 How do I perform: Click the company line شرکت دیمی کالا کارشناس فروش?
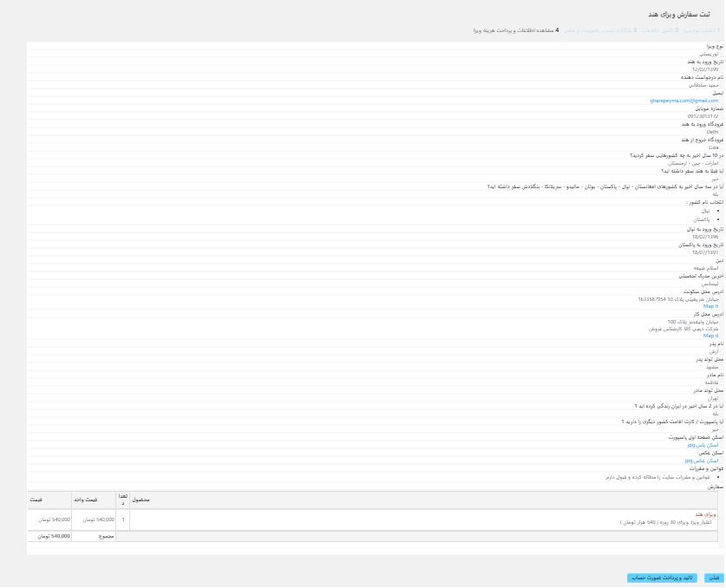683,330
